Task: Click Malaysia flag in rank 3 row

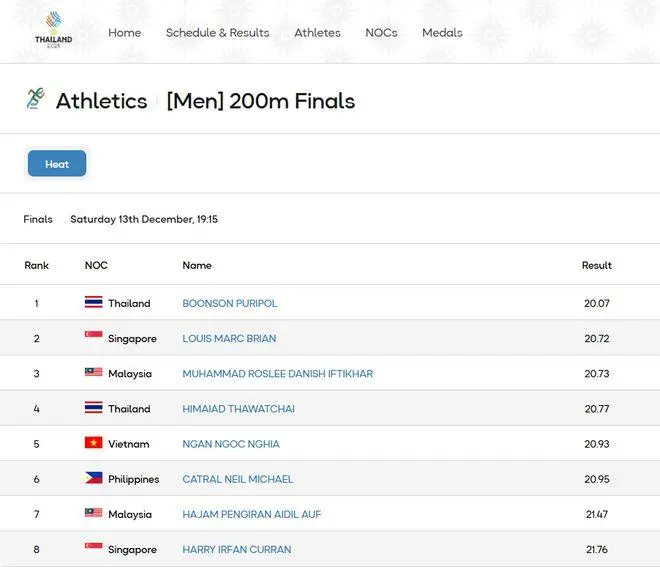Action: (93, 373)
